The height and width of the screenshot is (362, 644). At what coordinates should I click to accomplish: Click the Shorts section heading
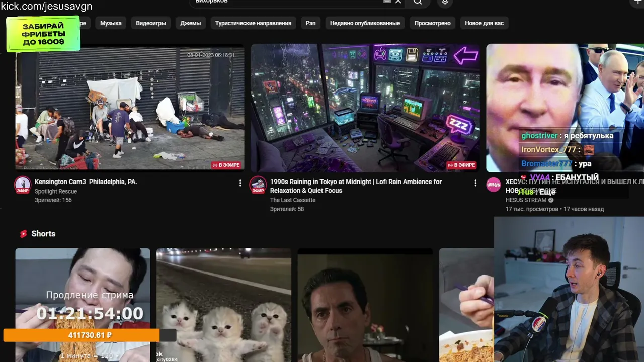click(43, 234)
